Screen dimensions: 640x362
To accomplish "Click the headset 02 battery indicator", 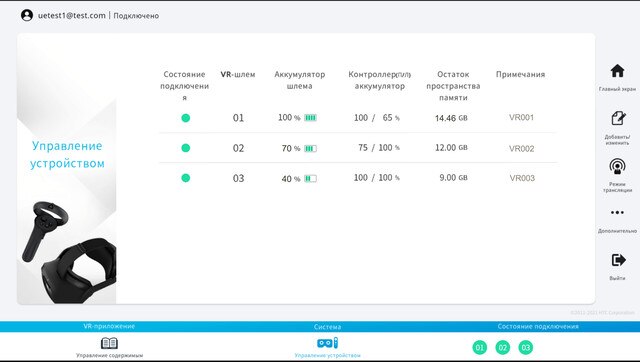I will [x=310, y=149].
